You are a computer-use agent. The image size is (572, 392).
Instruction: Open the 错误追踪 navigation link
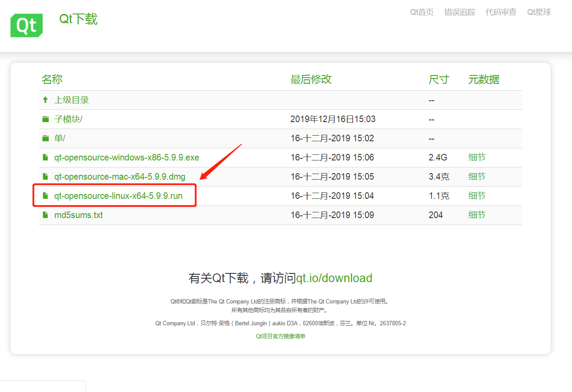click(x=459, y=12)
